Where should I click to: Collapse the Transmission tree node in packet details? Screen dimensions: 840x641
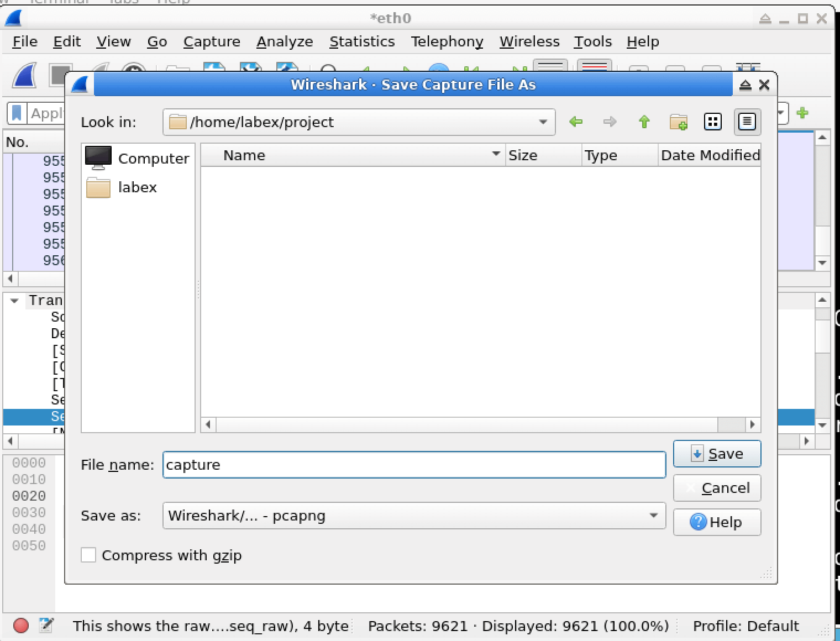[15, 301]
